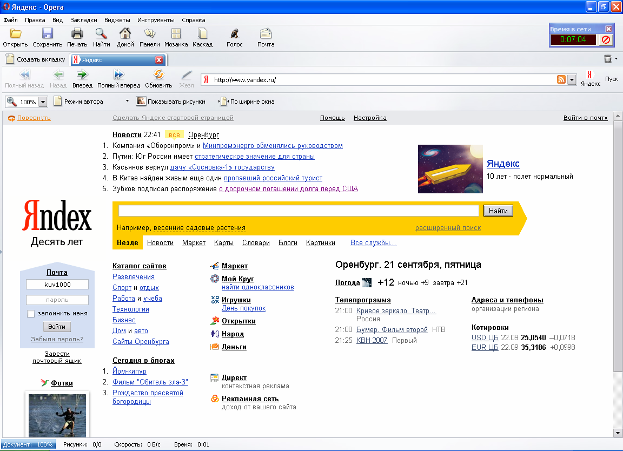623x451 pixels.
Task: Click the Печать printer icon
Action: click(x=77, y=34)
